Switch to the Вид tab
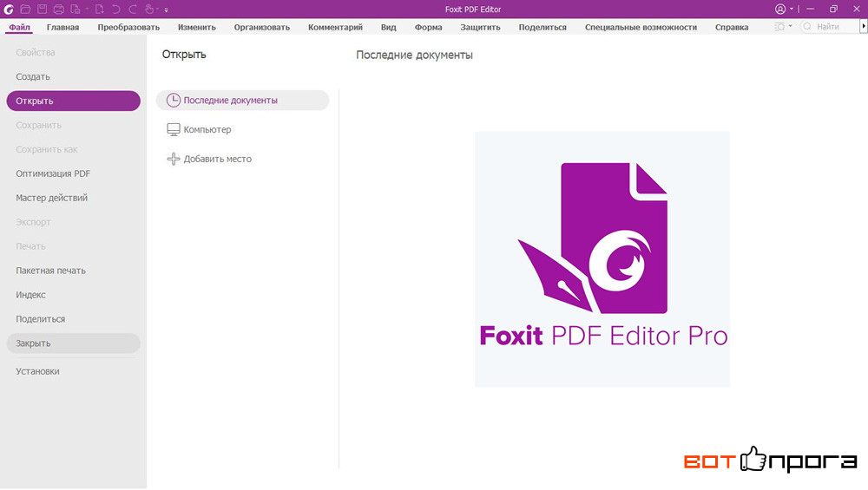 389,27
